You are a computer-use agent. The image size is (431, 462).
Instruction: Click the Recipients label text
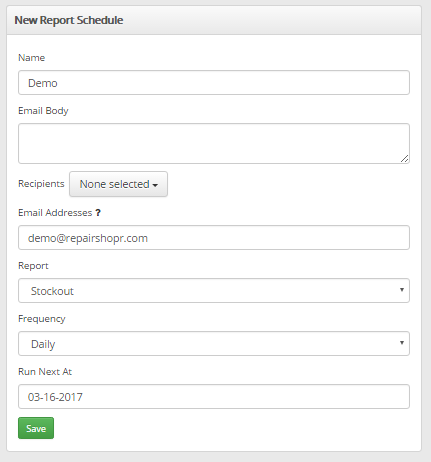pos(41,184)
